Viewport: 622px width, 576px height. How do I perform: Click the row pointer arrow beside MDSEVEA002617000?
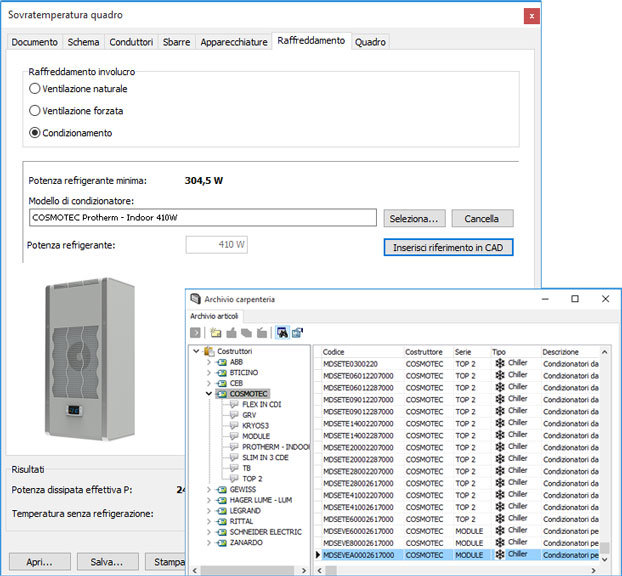coord(317,555)
